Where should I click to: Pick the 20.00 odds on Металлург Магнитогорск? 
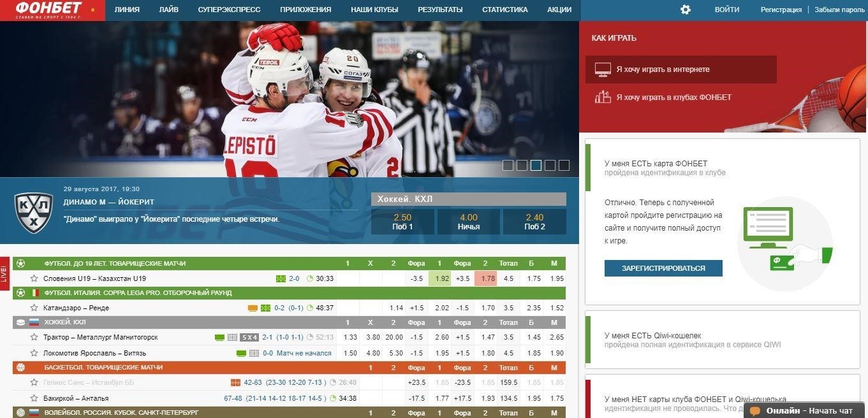coord(394,337)
